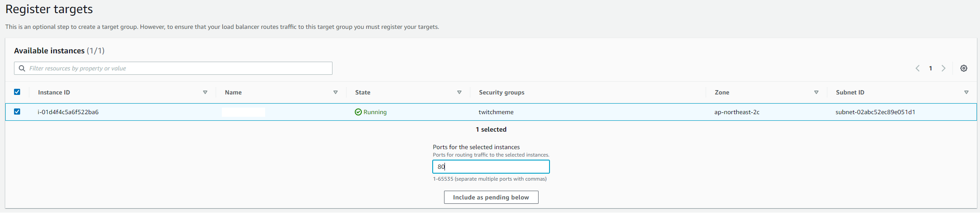980x213 pixels.
Task: Uncheck instance i-01d4f4c5a6f522ba6 checkbox
Action: [17, 112]
